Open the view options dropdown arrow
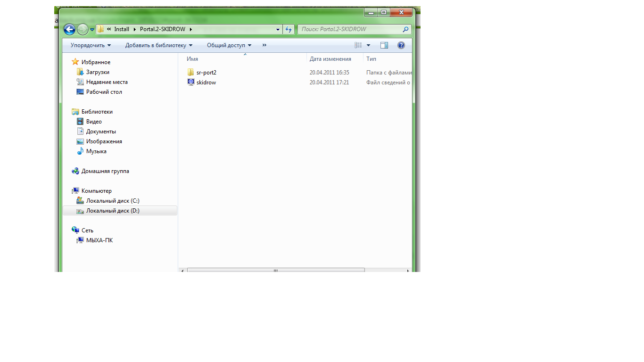The image size is (644, 362). [368, 45]
